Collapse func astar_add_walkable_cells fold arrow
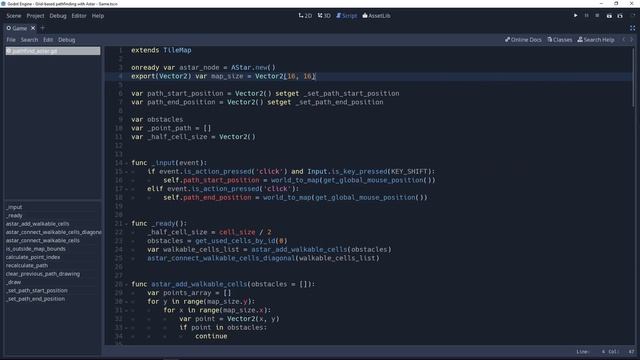Screen dimensions: 640x360 pos(126,284)
